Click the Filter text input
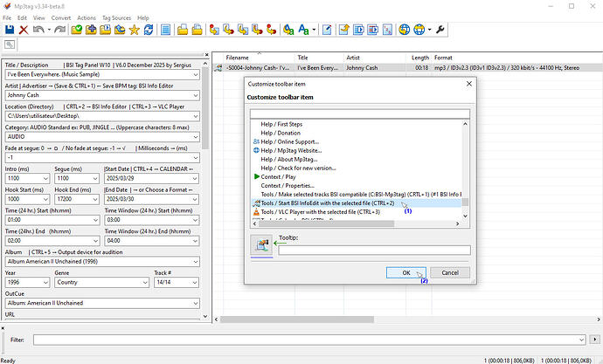The height and width of the screenshot is (364, 603). 309,340
